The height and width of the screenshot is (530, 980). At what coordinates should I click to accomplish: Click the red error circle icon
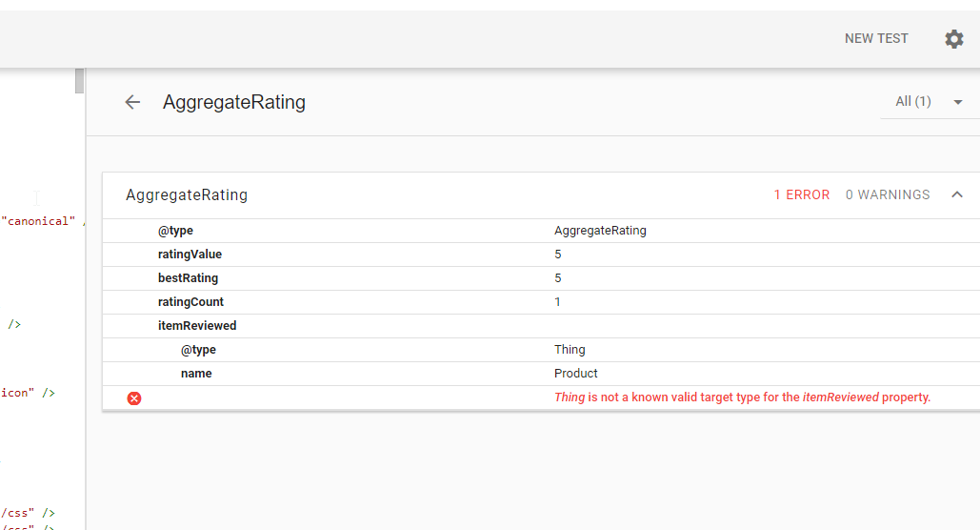coord(134,397)
